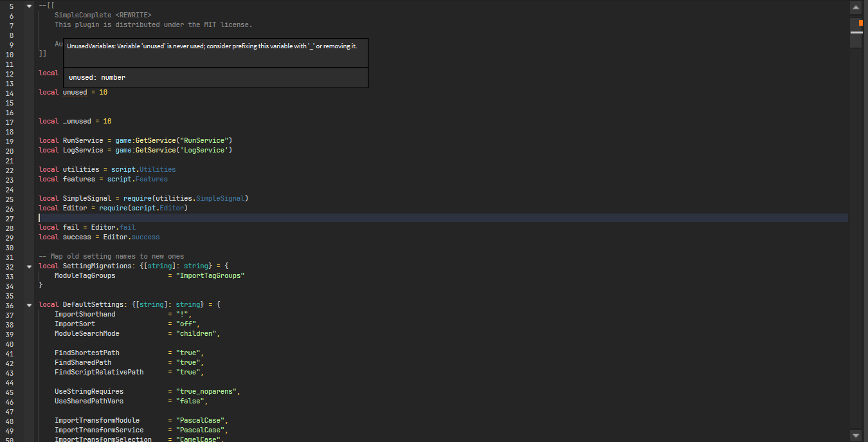Screen dimensions: 868x442
Task: Select the 'unused: number' type hint
Action: (x=97, y=77)
